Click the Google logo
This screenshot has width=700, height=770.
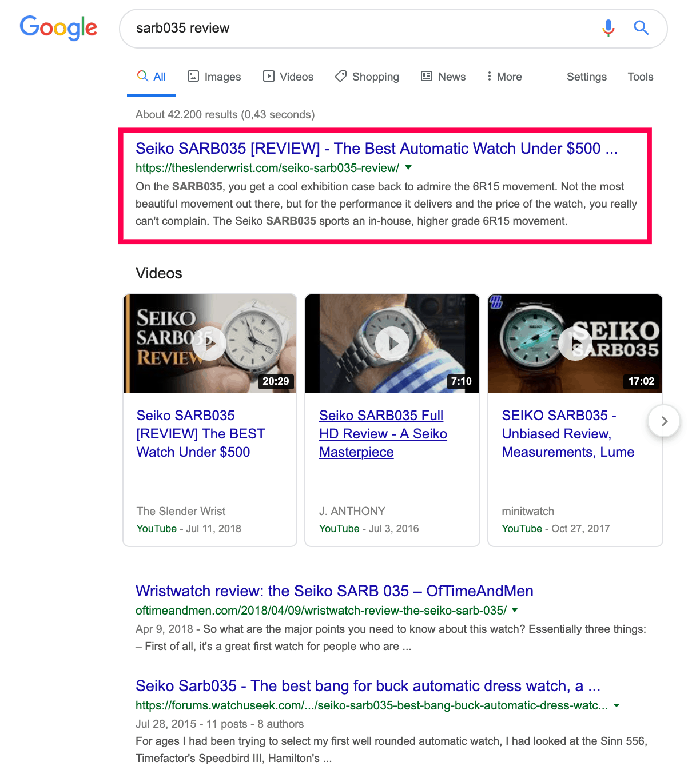point(58,27)
